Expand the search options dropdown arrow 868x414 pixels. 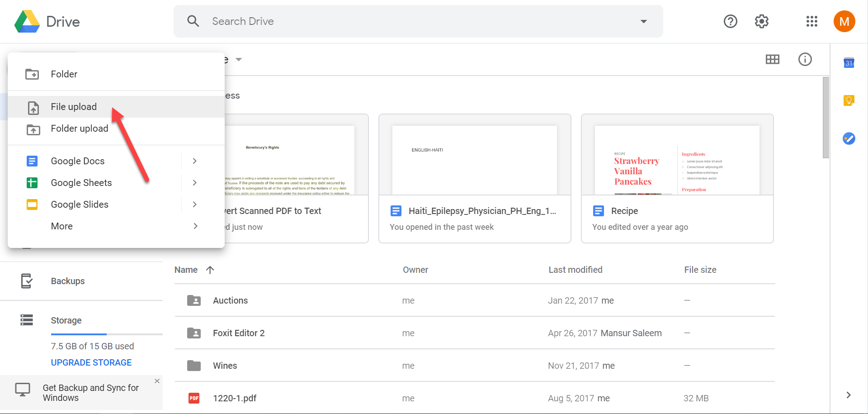tap(644, 21)
